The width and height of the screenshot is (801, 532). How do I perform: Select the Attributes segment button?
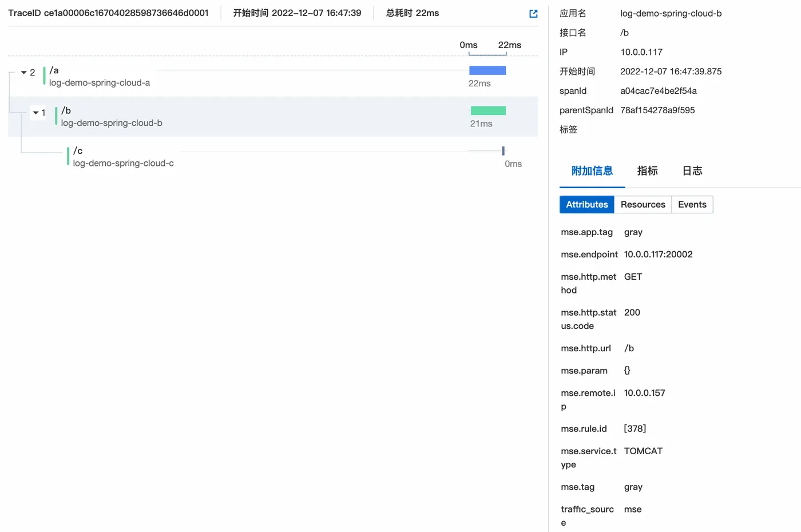click(x=587, y=205)
